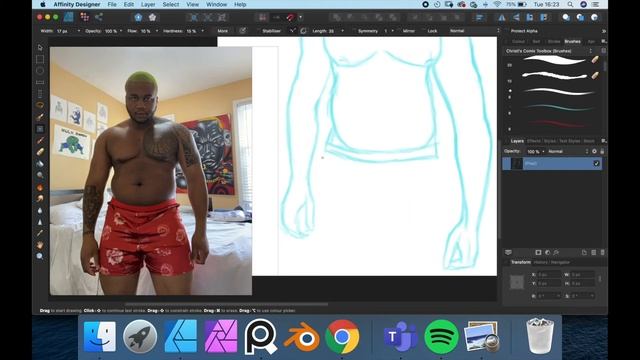Select the selection brush tool
The height and width of the screenshot is (360, 640).
(40, 117)
